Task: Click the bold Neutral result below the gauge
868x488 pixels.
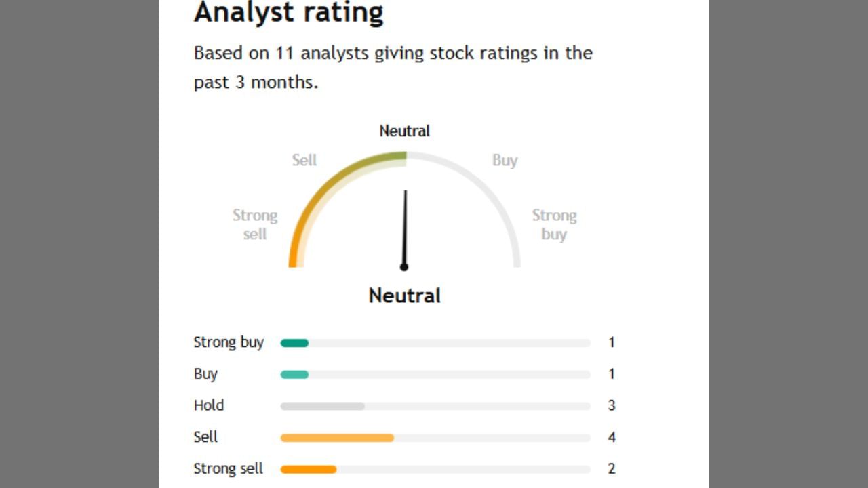Action: point(404,296)
